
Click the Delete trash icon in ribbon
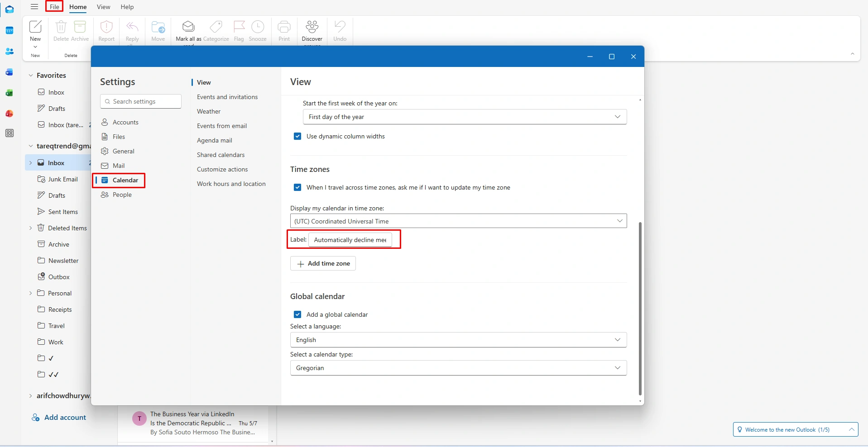pos(61,27)
